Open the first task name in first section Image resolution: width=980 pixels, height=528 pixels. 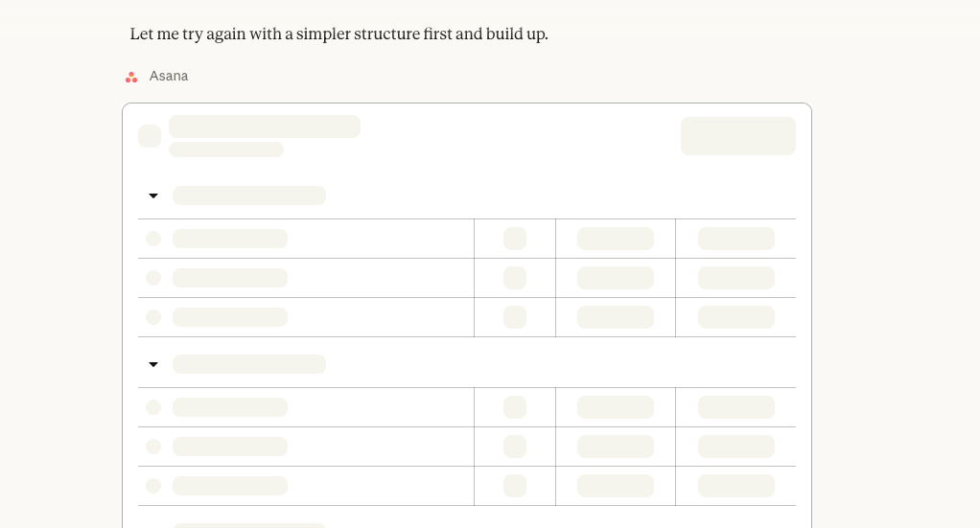230,239
